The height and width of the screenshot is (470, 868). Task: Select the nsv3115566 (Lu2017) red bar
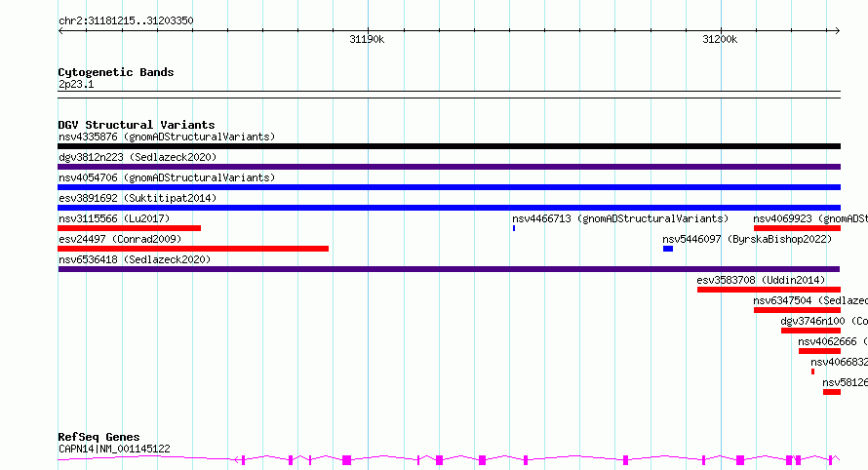[129, 228]
